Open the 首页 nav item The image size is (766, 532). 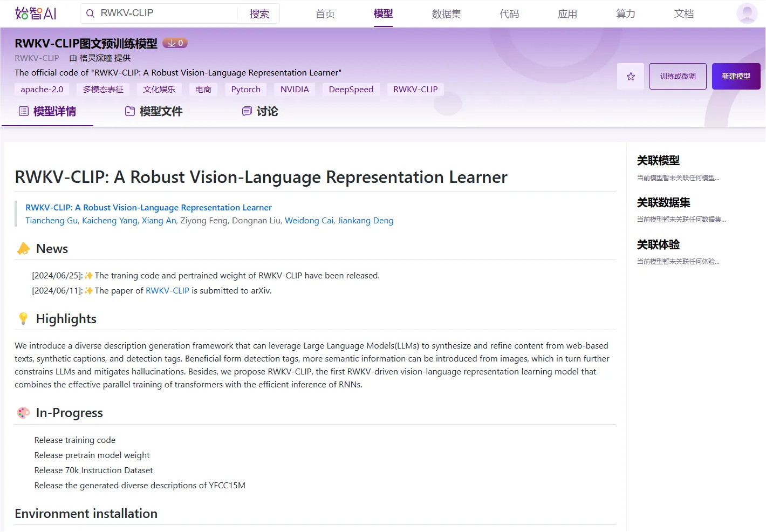click(x=325, y=13)
